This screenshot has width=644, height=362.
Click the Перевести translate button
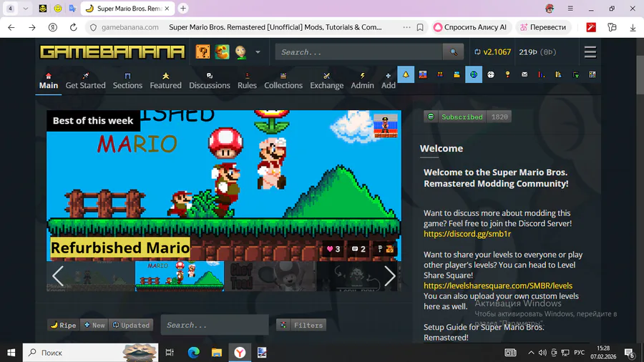(543, 27)
